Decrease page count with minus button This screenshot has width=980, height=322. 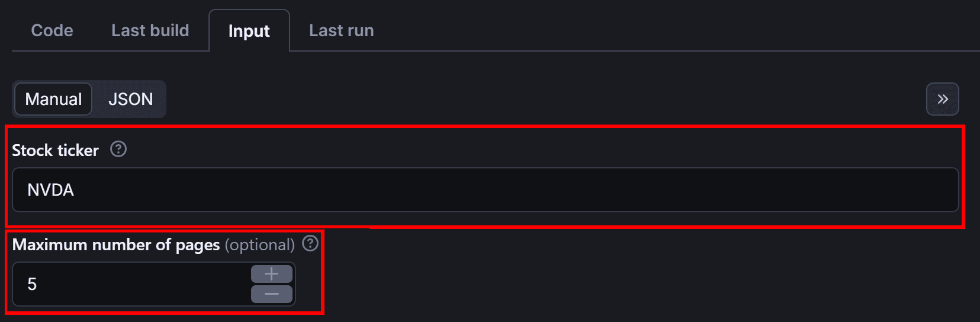[x=272, y=294]
